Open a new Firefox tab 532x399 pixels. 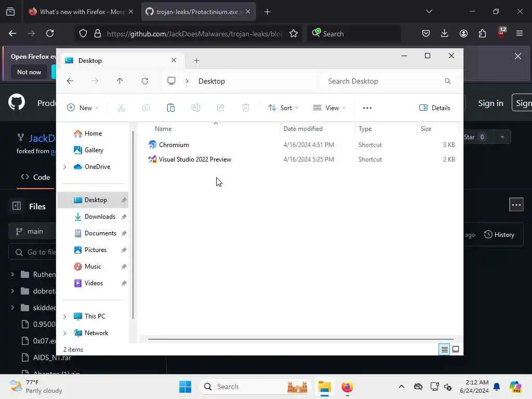pyautogui.click(x=267, y=11)
